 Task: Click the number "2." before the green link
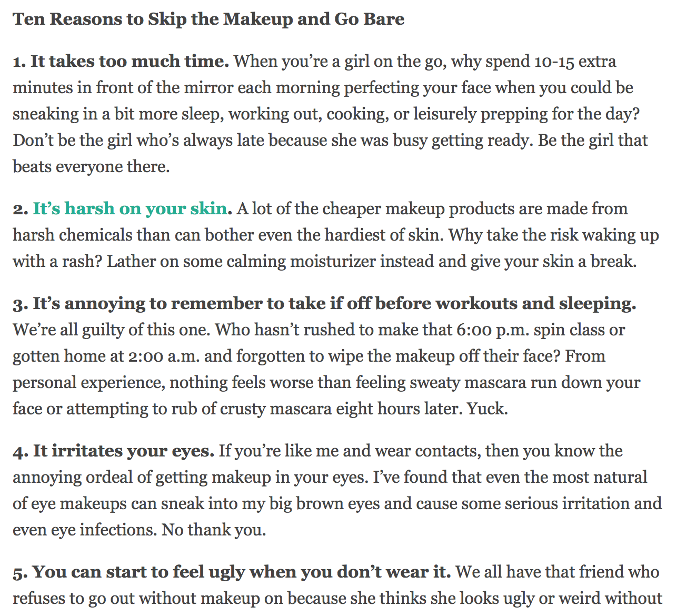tap(21, 209)
